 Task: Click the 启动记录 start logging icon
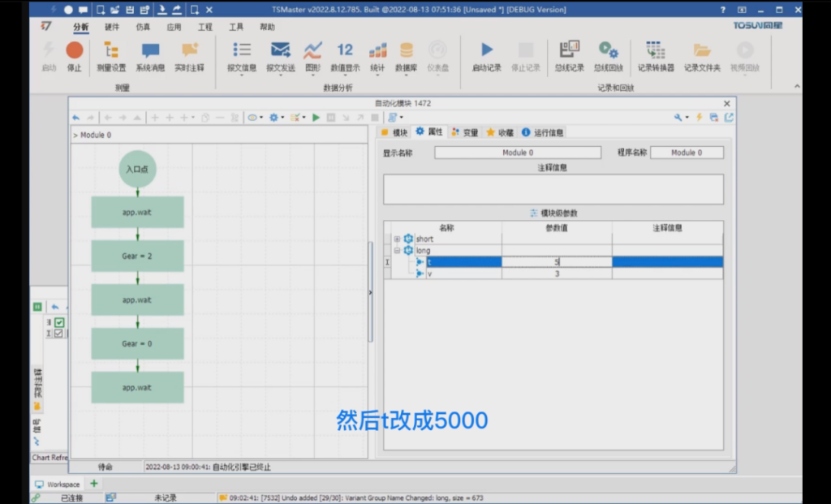[487, 51]
